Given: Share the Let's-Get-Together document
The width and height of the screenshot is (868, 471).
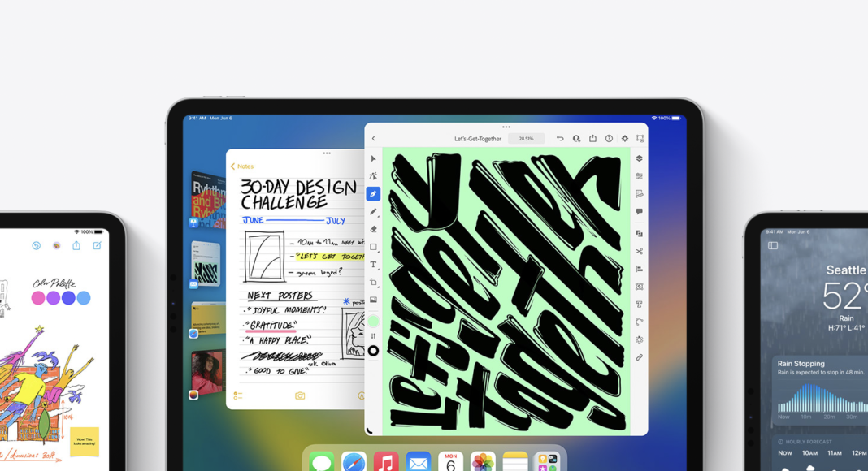Looking at the screenshot, I should (x=592, y=139).
